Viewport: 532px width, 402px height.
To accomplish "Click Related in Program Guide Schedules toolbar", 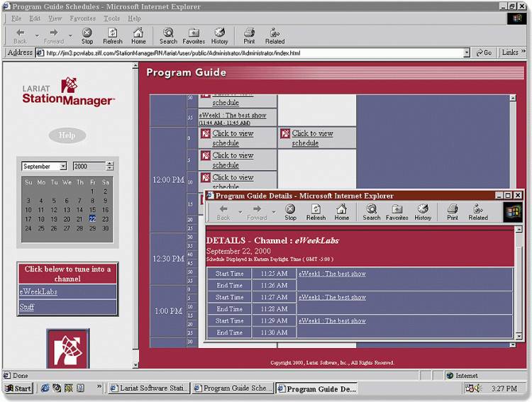I will pyautogui.click(x=275, y=36).
